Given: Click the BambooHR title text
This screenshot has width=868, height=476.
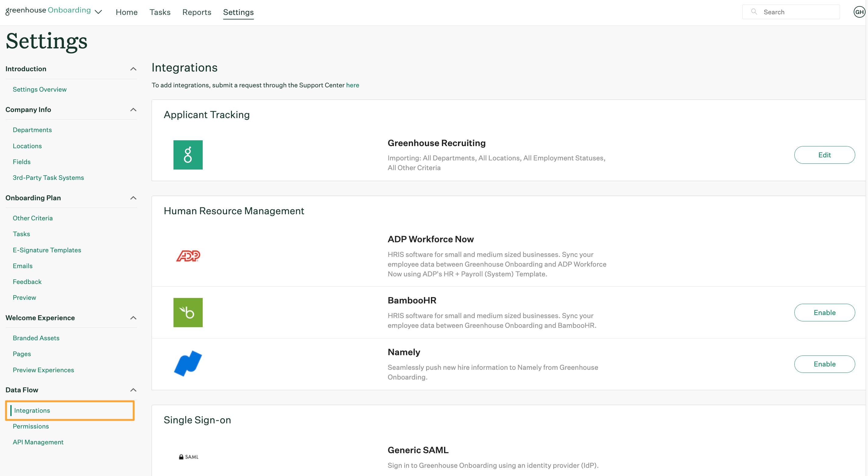Looking at the screenshot, I should pyautogui.click(x=412, y=300).
